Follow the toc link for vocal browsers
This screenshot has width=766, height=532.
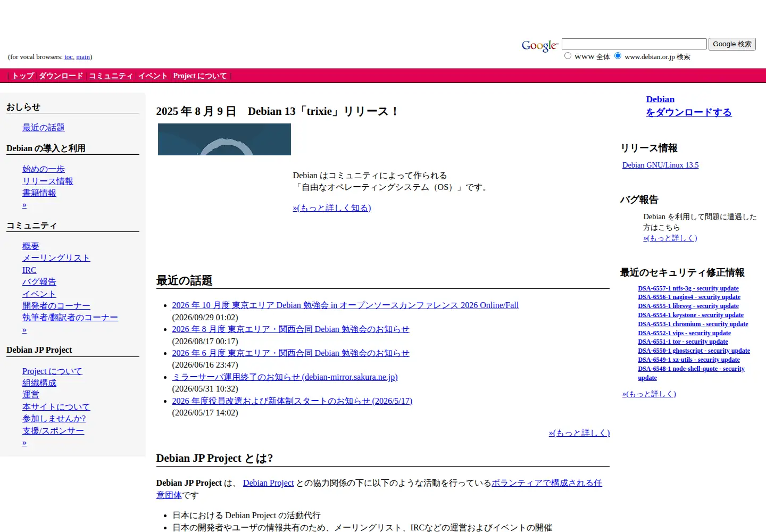pos(69,57)
